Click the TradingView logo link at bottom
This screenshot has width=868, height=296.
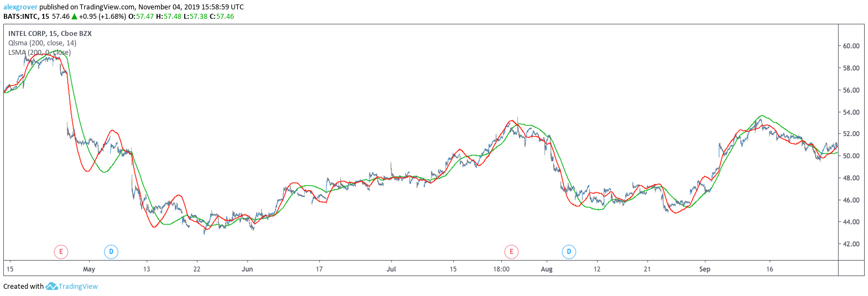[x=72, y=286]
